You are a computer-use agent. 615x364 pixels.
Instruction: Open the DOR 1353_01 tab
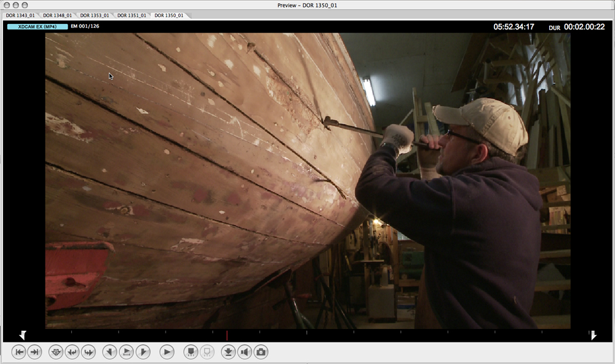click(x=95, y=15)
